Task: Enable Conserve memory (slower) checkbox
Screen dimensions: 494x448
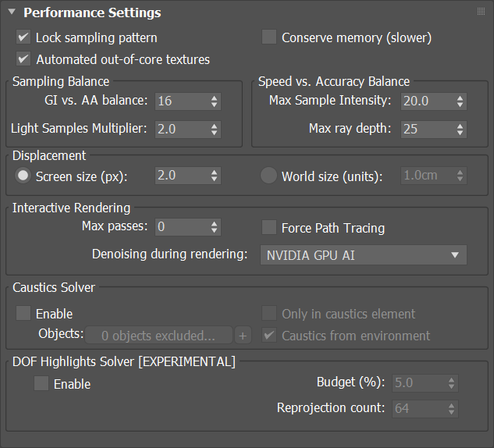Action: 269,37
